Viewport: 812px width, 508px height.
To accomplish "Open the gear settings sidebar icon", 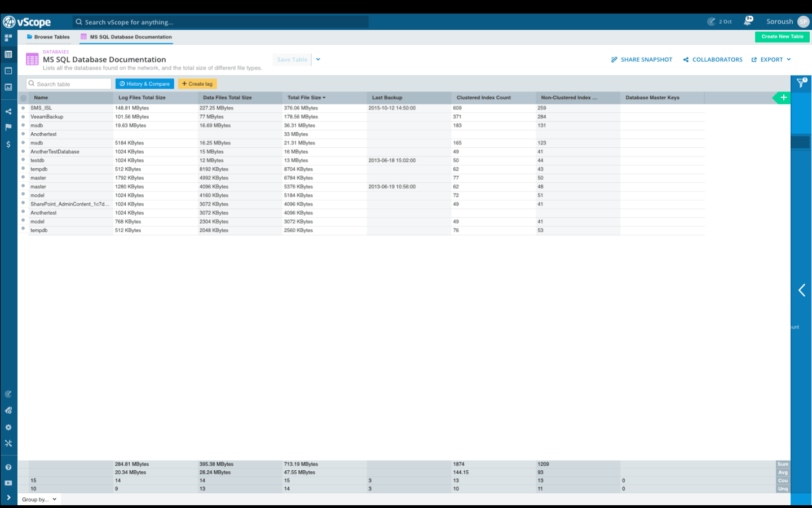I will (x=8, y=427).
